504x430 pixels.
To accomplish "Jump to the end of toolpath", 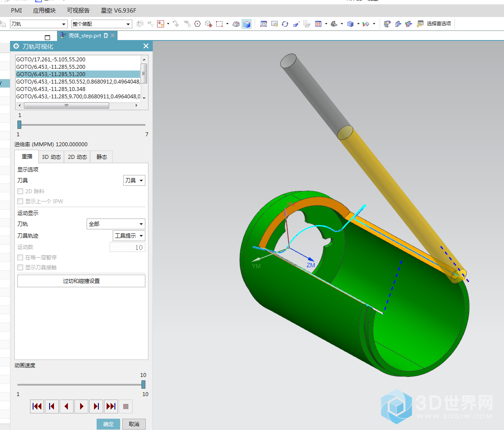I will coord(111,406).
